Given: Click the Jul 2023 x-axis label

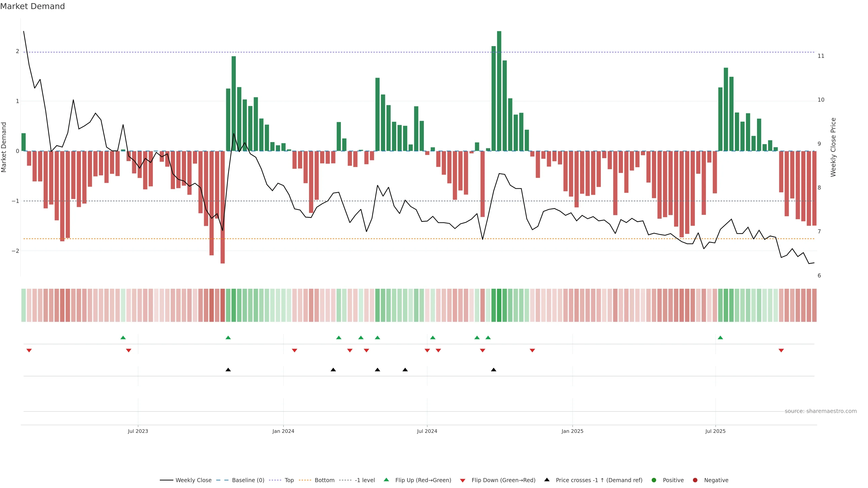Looking at the screenshot, I should [138, 431].
